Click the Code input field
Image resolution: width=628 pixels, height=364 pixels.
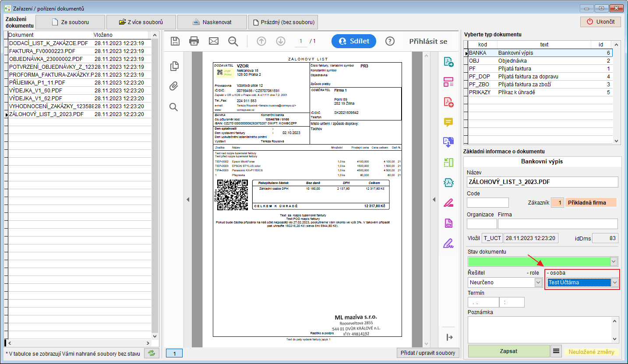tap(488, 202)
